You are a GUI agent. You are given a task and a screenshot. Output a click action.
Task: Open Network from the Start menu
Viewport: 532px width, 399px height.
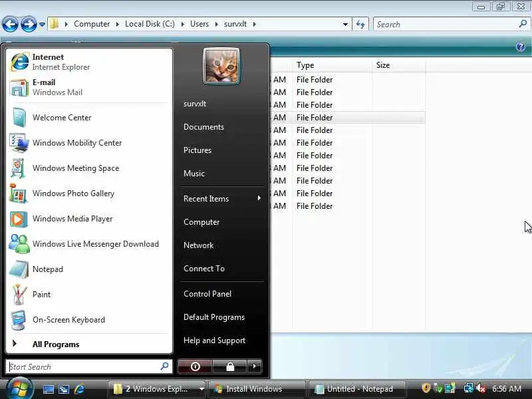tap(198, 245)
